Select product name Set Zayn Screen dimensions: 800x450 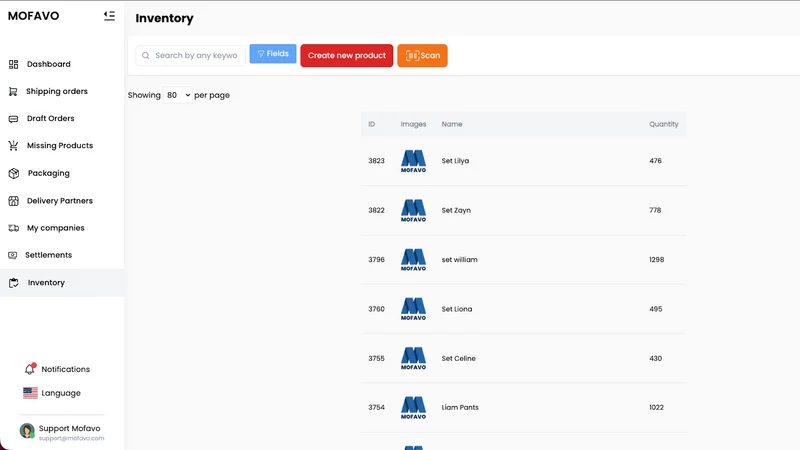coord(456,210)
